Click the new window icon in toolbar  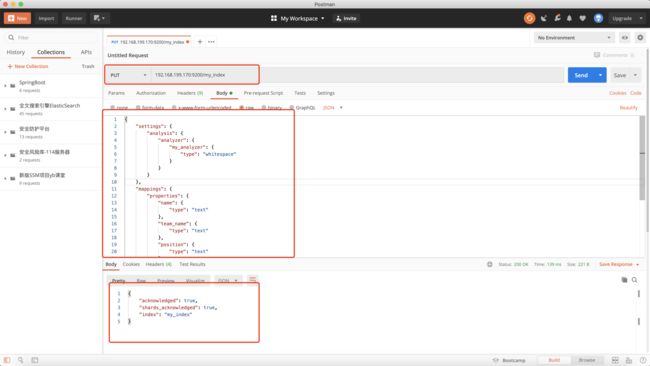pos(99,18)
